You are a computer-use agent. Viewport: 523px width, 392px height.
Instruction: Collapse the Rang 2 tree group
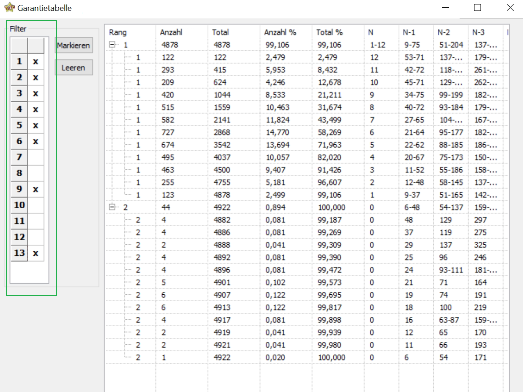[112, 207]
